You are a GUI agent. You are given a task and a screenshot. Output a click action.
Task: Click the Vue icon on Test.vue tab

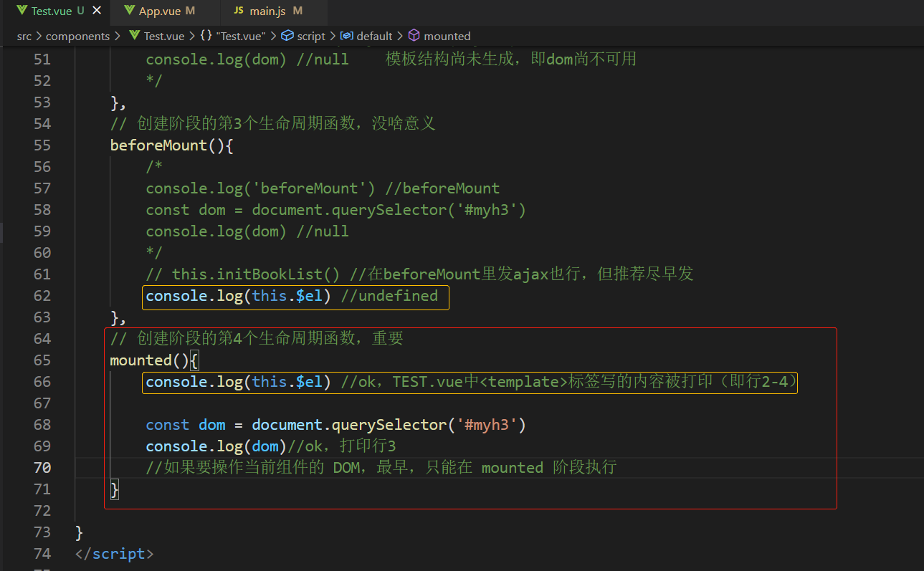tap(22, 11)
